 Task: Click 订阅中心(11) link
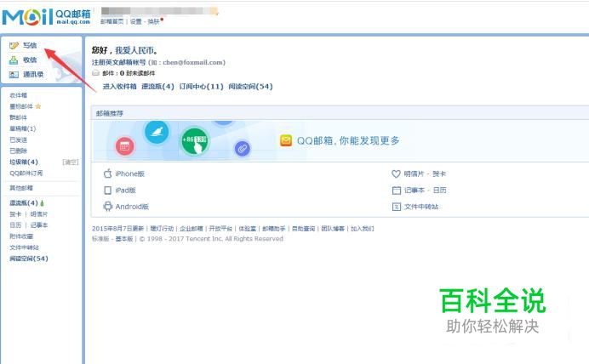tap(202, 86)
